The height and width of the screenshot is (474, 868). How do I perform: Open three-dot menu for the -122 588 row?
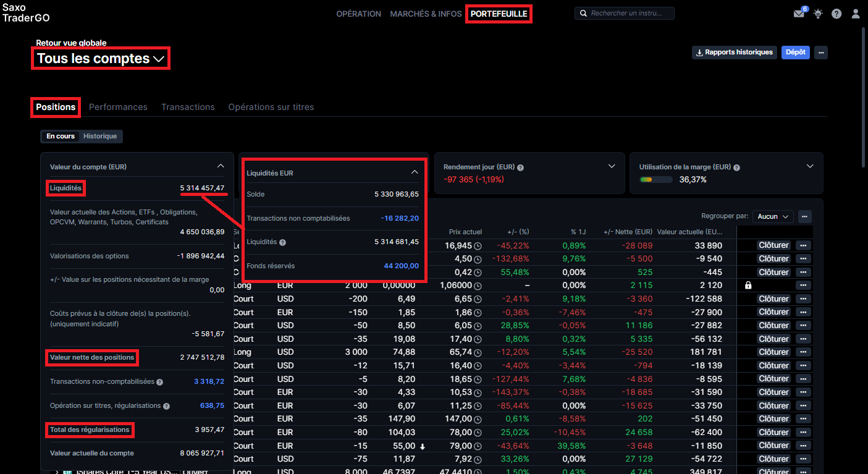(803, 298)
